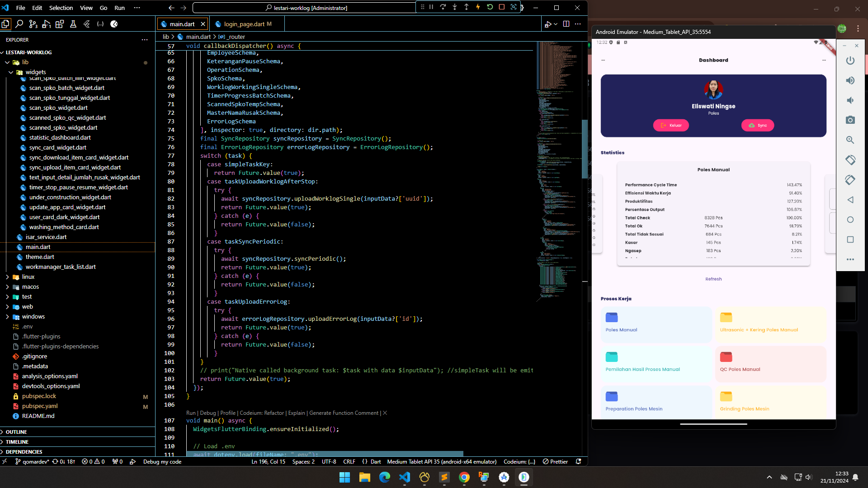
Task: Open the Extensions view icon
Action: click(x=60, y=24)
